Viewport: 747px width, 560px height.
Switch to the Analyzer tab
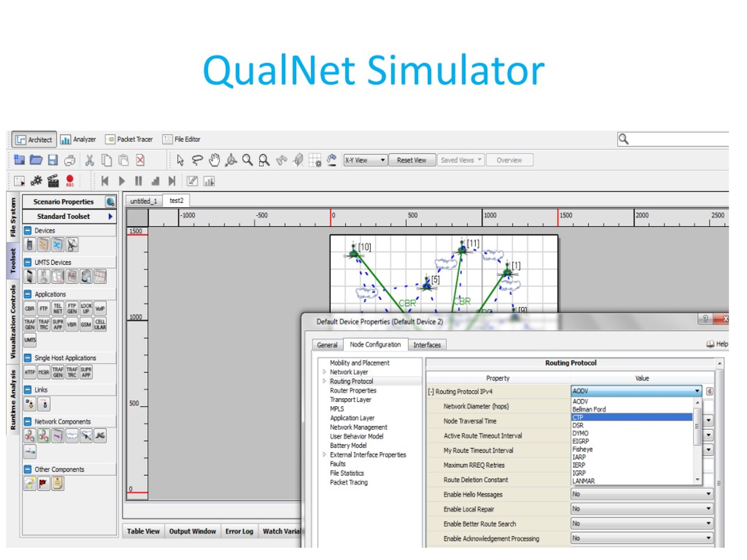[78, 139]
